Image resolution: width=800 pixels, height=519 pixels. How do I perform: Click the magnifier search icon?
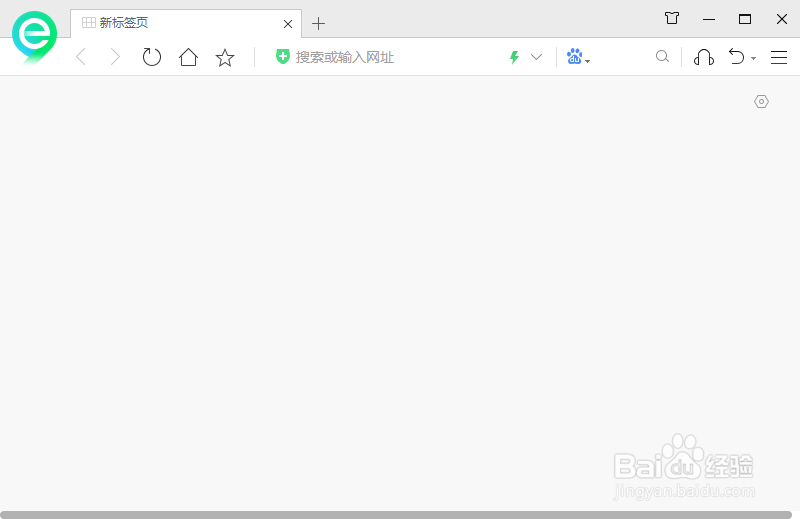pos(662,57)
